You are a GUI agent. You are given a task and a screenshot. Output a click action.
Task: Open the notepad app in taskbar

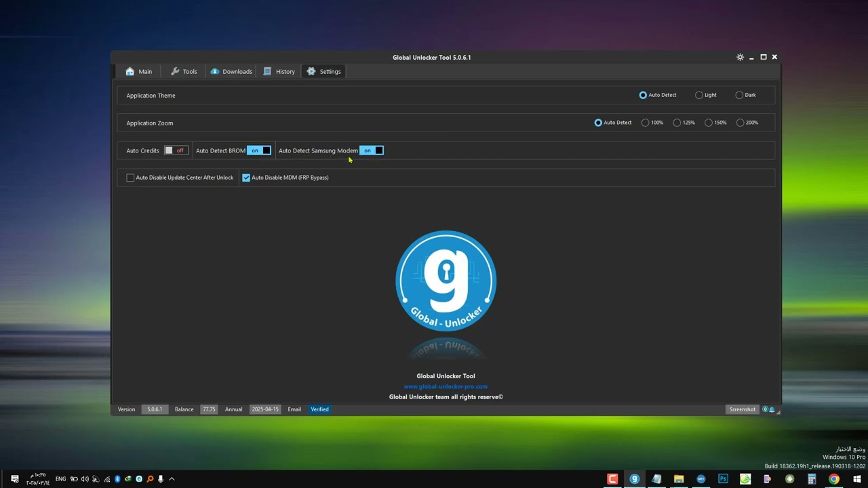coord(656,479)
